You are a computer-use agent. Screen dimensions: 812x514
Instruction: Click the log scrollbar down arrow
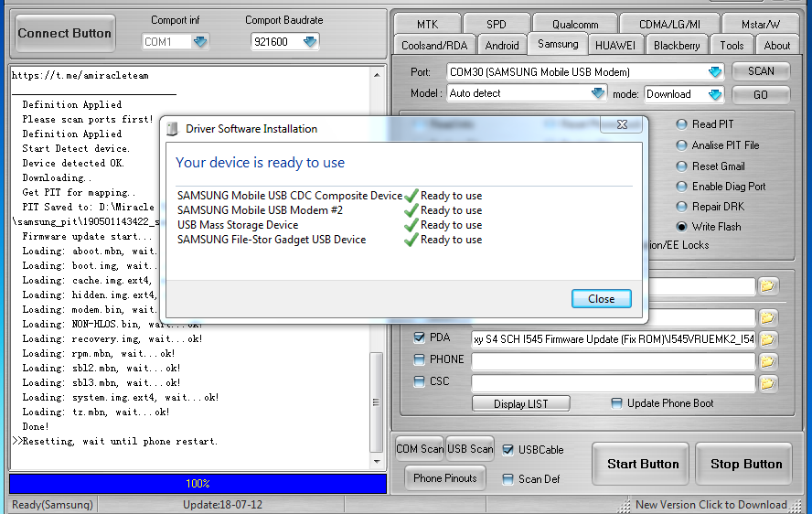click(377, 461)
